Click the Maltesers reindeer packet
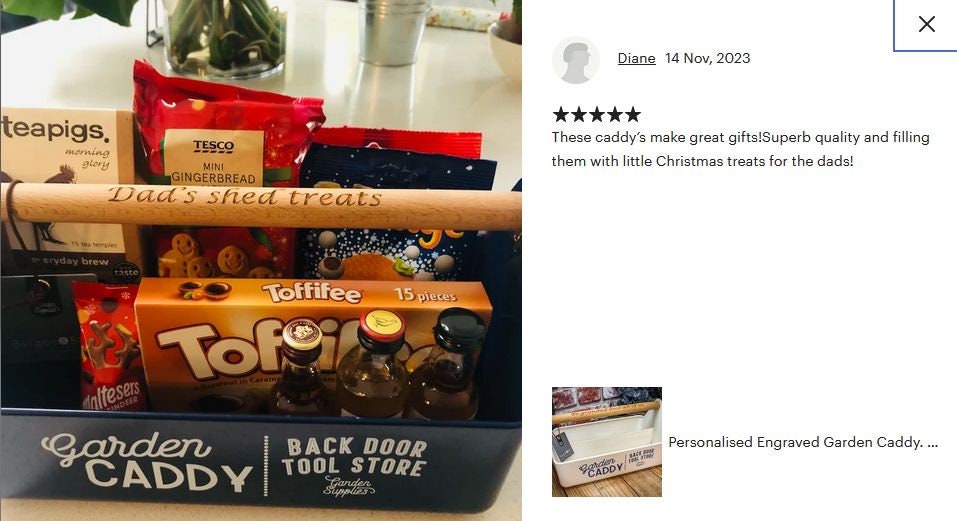The image size is (957, 521). [110, 347]
